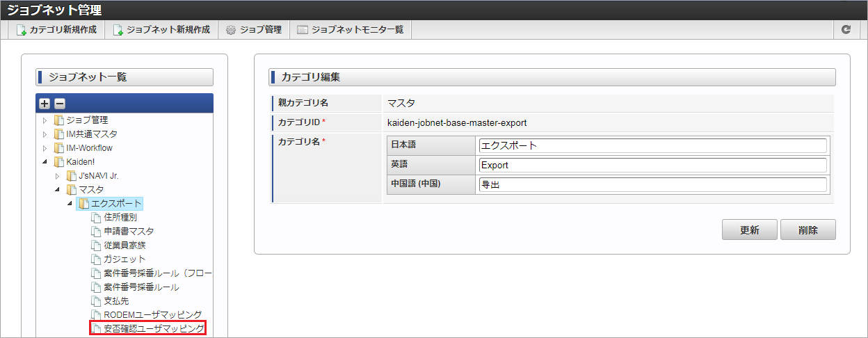Expand the ジョブ管理 tree node
Image resolution: width=868 pixels, height=338 pixels.
pos(46,120)
